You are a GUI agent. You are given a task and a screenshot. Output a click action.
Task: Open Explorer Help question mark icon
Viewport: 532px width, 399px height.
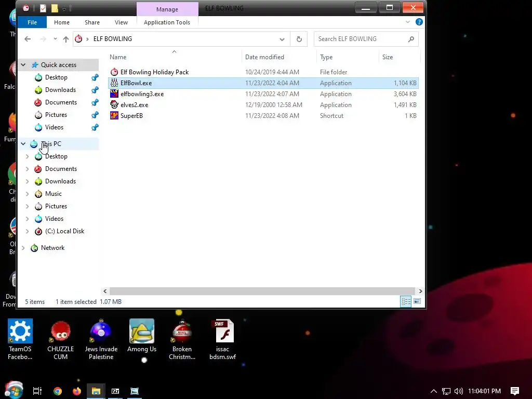tap(419, 22)
